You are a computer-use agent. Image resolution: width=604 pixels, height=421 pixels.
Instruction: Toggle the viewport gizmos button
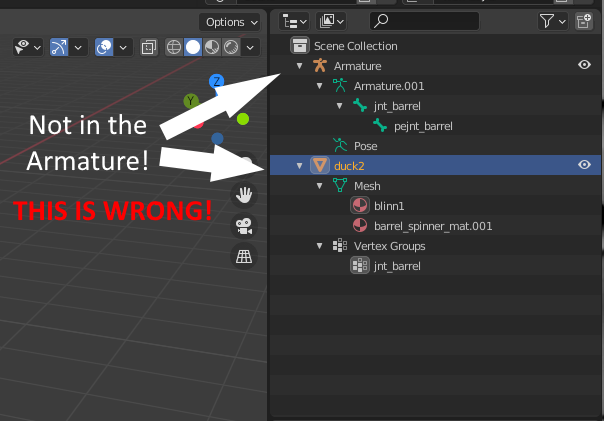[59, 47]
